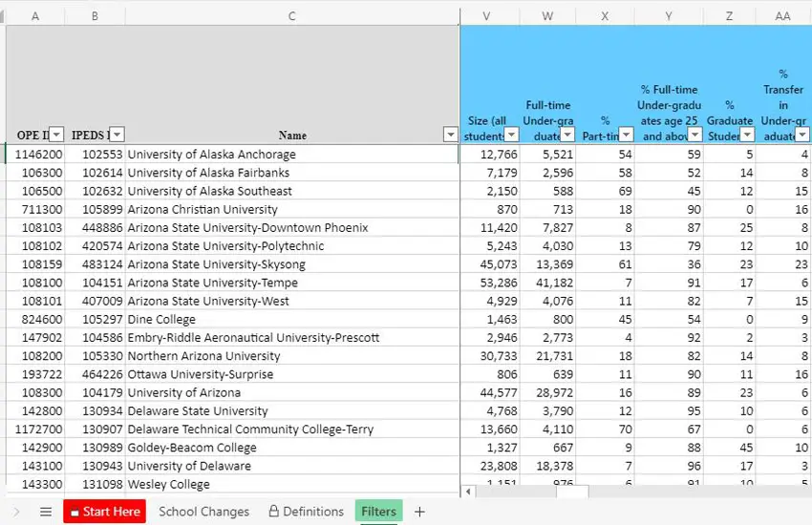Select column W header
Screen dimensions: 812x525
547,16
